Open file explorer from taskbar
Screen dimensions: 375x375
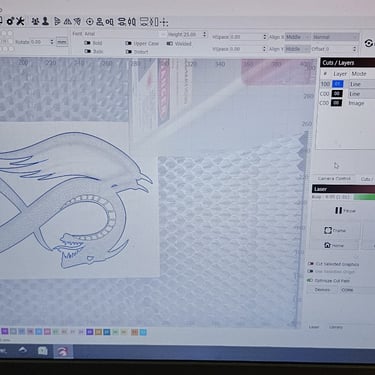[43, 351]
